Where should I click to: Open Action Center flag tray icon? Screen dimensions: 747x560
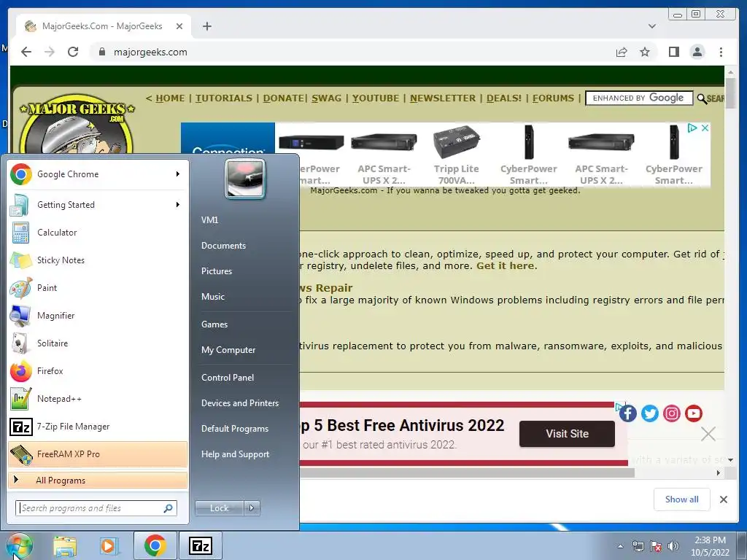(x=656, y=546)
